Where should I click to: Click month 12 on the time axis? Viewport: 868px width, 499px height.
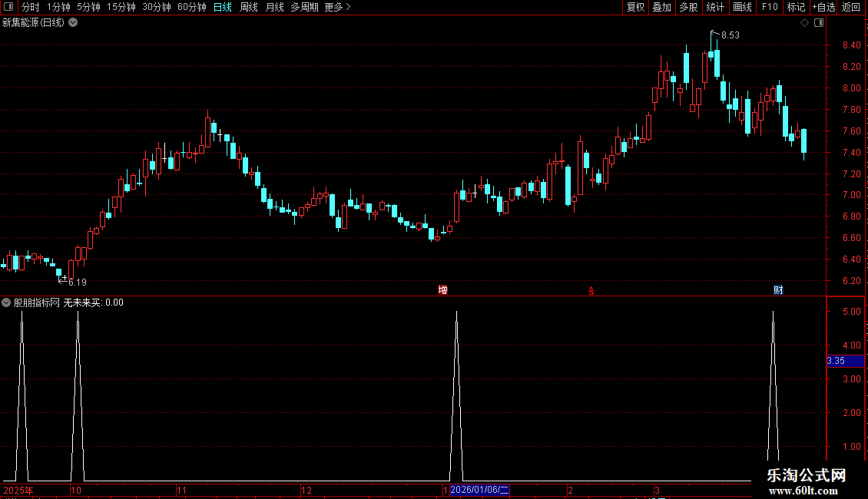306,490
